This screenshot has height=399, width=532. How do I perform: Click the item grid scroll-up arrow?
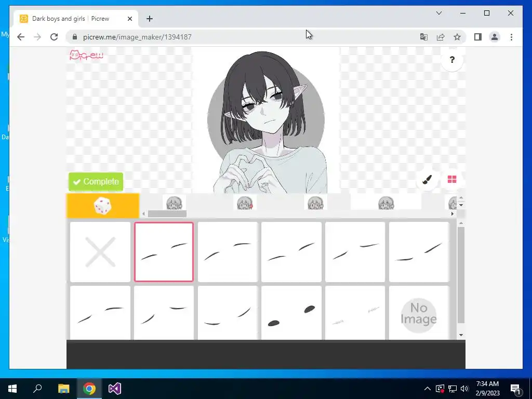click(x=461, y=223)
